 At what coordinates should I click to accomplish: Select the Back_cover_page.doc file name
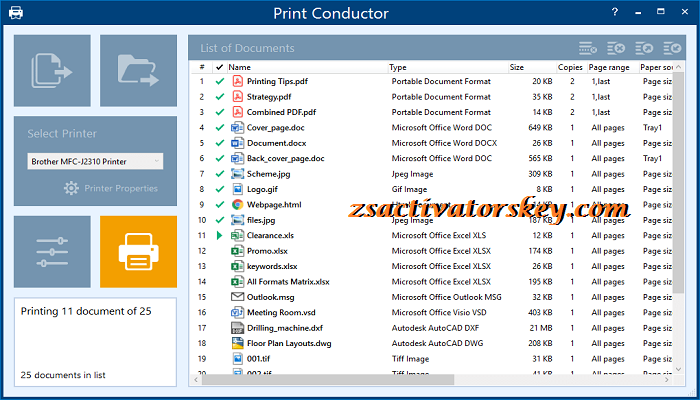click(x=286, y=158)
